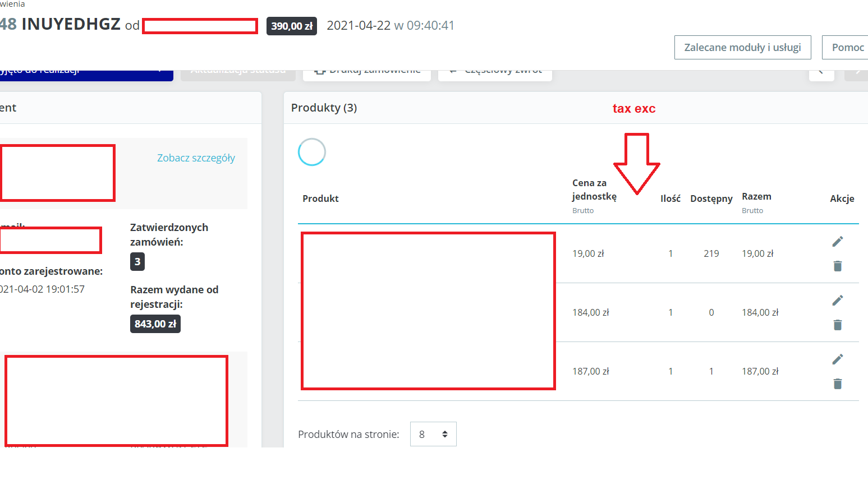Delete the 184,00 zł product row
The width and height of the screenshot is (868, 480).
(838, 325)
